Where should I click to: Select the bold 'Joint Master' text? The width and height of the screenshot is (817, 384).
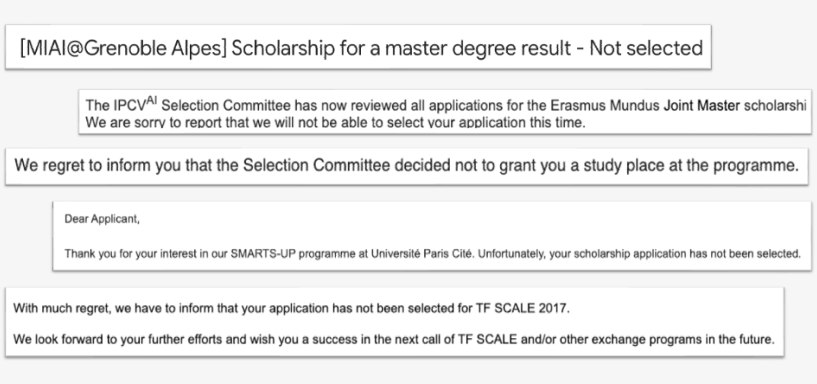[701, 106]
